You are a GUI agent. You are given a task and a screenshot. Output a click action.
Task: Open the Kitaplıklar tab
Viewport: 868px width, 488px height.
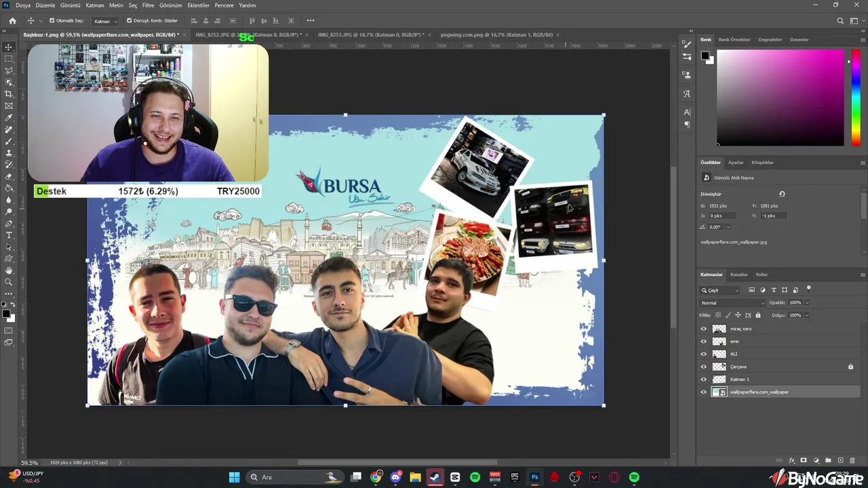click(762, 163)
